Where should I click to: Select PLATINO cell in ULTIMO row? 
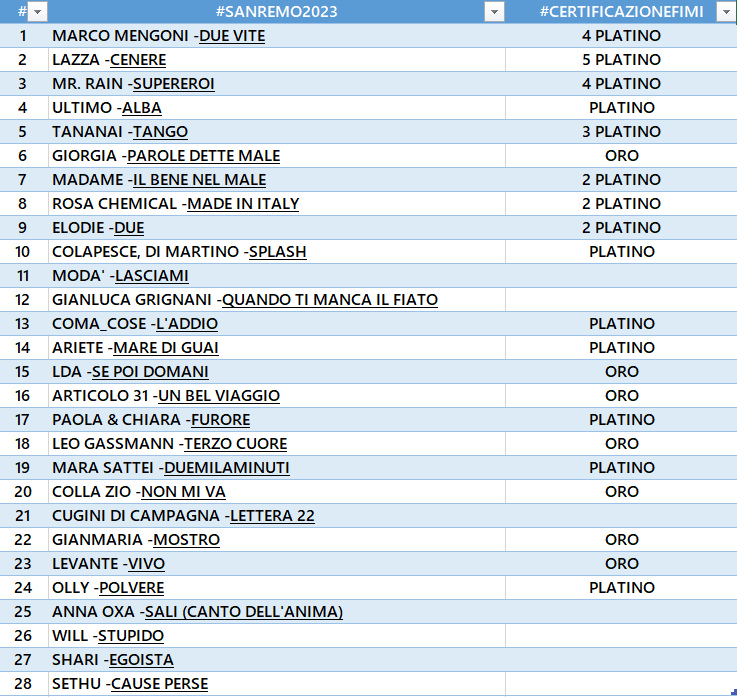[621, 108]
